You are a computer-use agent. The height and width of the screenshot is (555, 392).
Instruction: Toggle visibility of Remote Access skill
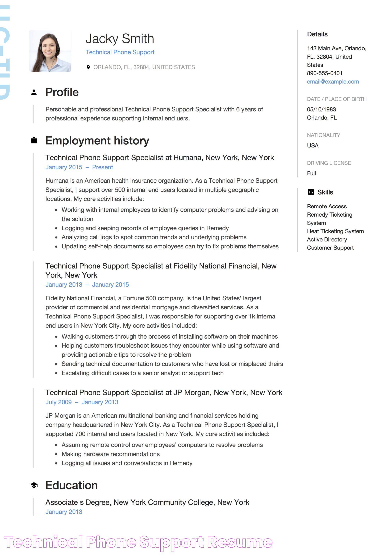coord(327,205)
